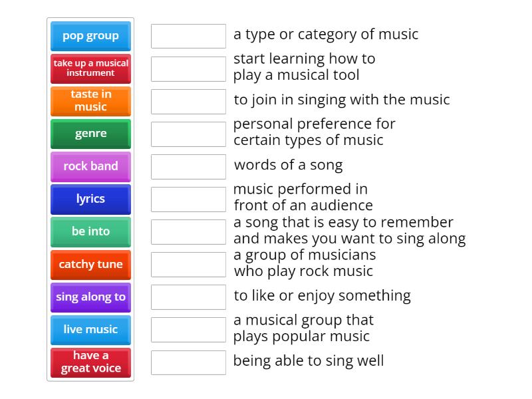Choose the 'catchy tune' word tile
This screenshot has width=532, height=399.
coord(90,264)
